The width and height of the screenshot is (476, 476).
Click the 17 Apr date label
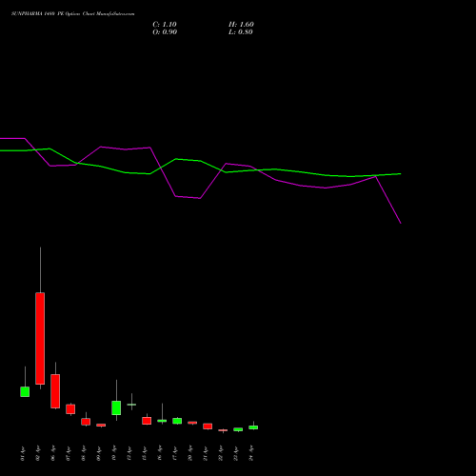[175, 453]
